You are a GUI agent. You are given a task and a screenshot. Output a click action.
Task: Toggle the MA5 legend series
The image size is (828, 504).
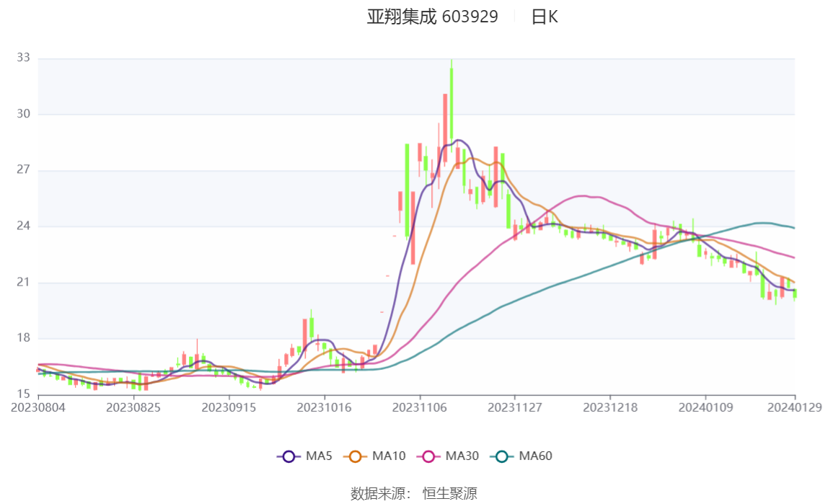pos(304,456)
